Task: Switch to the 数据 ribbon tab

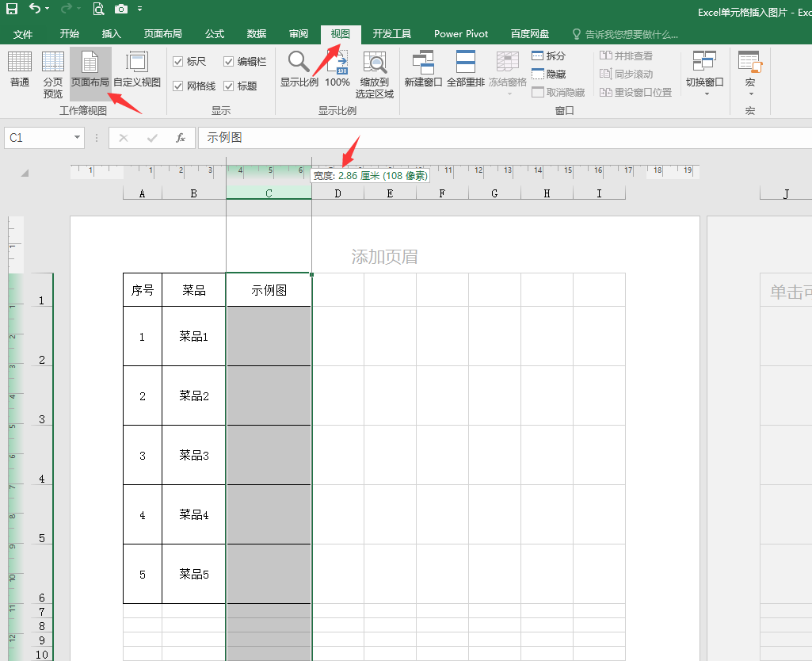Action: tap(257, 34)
